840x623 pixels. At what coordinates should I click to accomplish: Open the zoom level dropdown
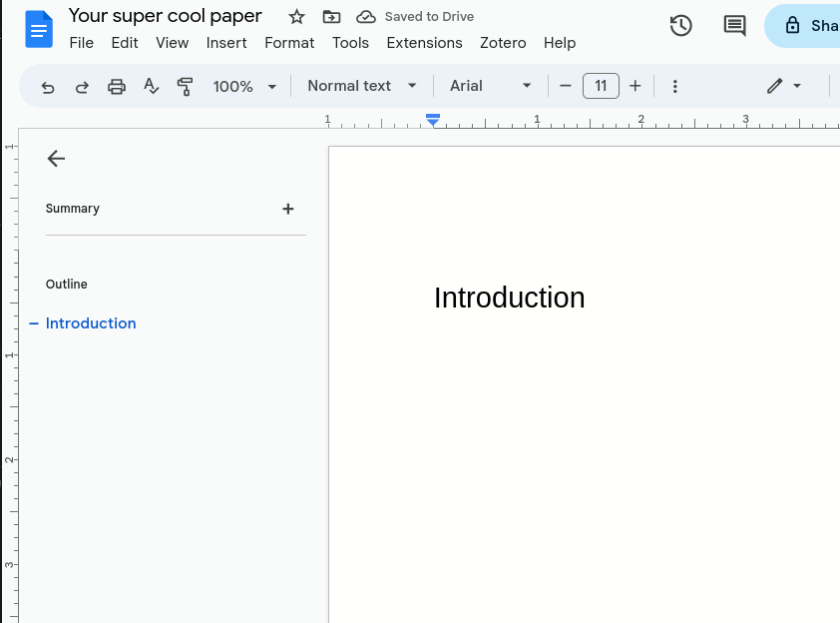click(243, 86)
